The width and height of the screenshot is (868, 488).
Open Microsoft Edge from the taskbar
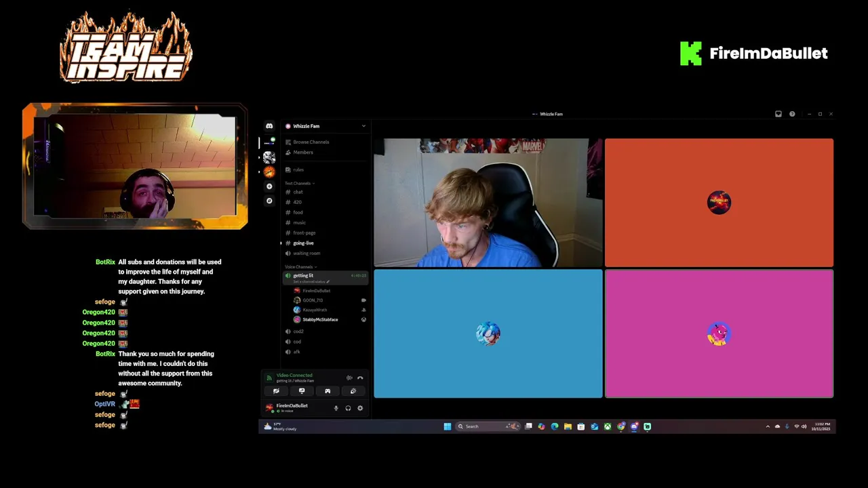click(x=555, y=426)
